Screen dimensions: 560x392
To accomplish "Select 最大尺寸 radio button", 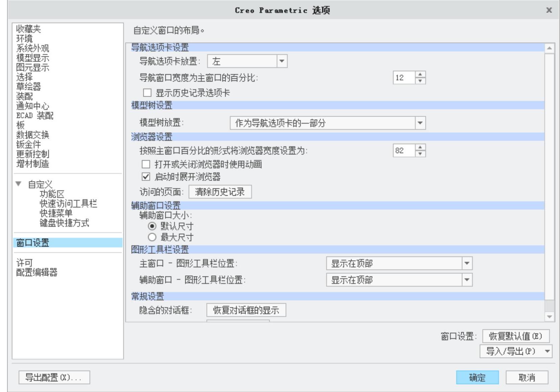I will pos(152,237).
